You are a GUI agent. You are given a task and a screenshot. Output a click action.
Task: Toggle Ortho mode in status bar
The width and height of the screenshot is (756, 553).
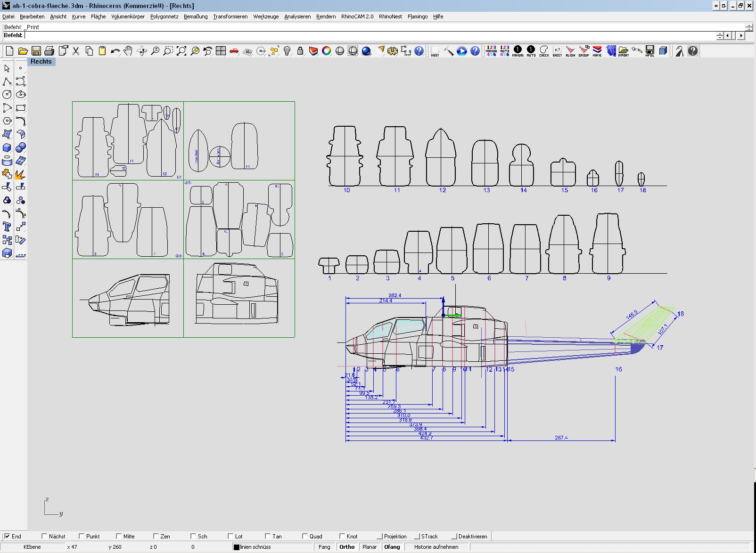347,547
